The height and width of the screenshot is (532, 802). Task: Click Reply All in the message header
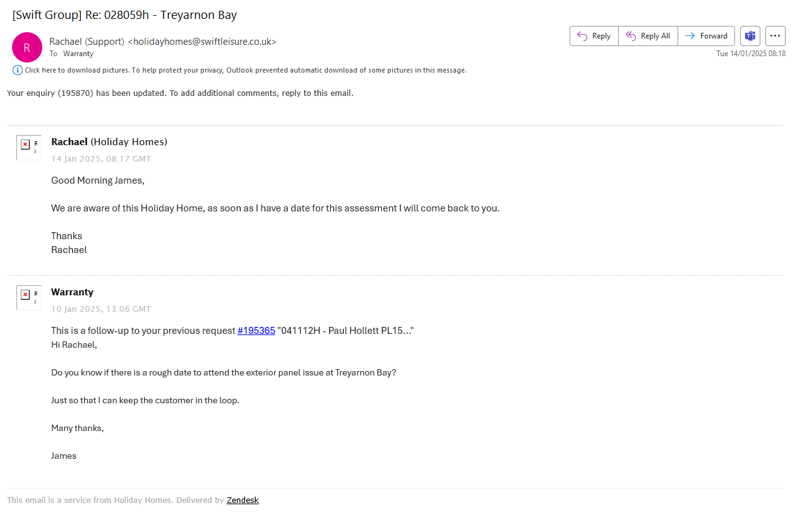click(648, 36)
